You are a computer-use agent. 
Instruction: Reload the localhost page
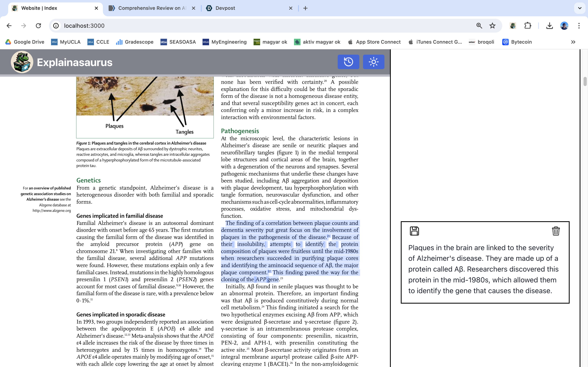click(x=38, y=26)
